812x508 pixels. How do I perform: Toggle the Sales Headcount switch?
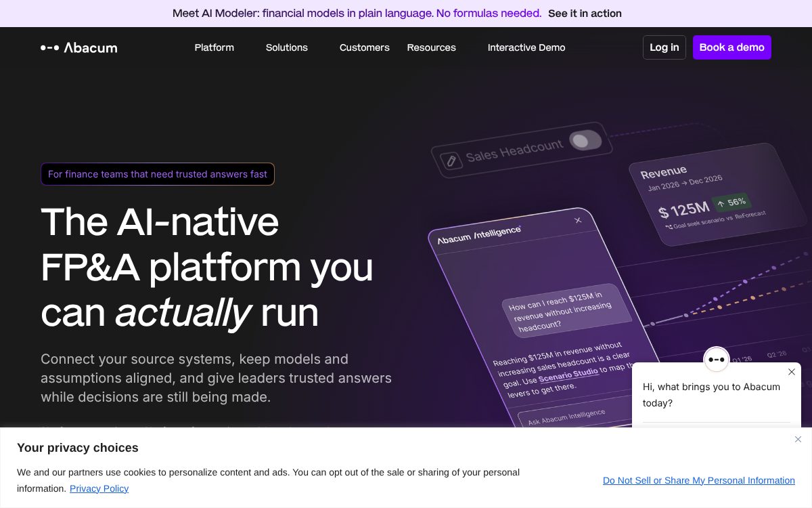click(x=585, y=140)
